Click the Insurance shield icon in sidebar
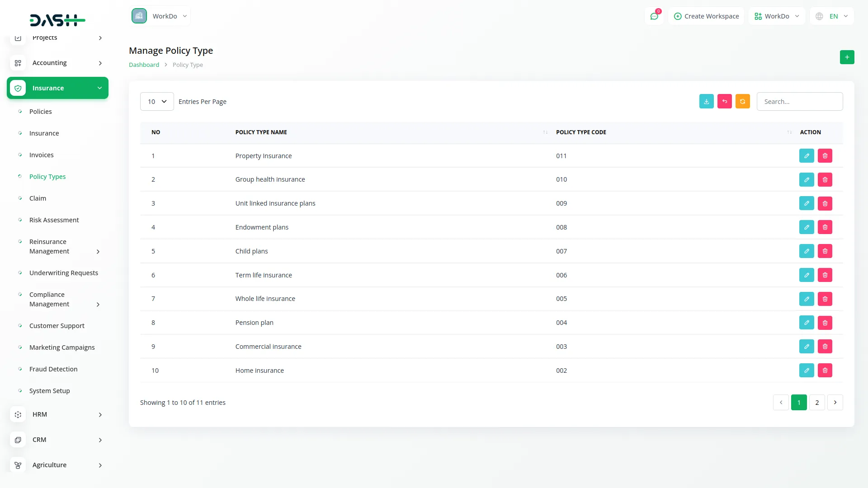Viewport: 868px width, 488px height. [x=18, y=88]
